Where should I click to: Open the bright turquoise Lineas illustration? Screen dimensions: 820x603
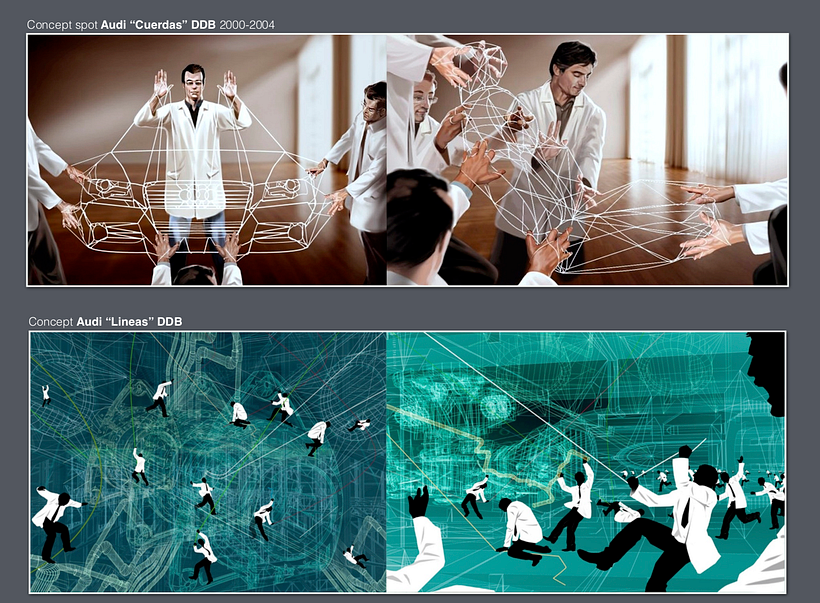point(586,462)
